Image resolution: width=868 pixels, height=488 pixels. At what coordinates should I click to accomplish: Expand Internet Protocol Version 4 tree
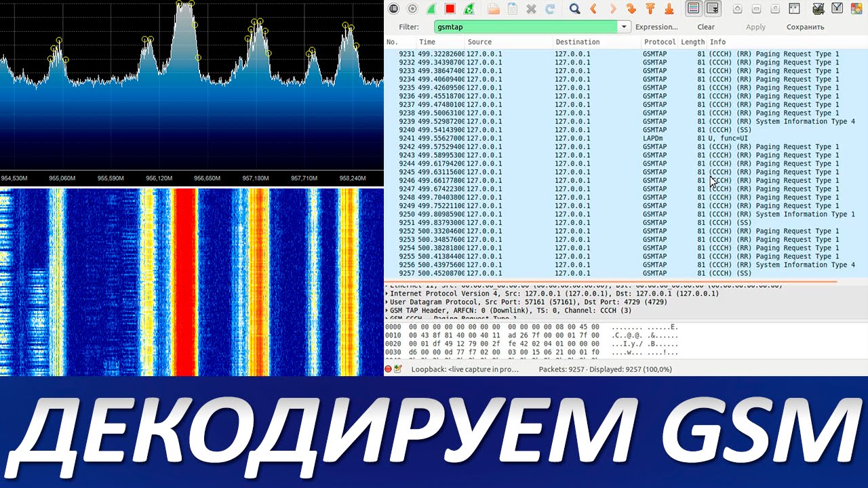pyautogui.click(x=387, y=293)
